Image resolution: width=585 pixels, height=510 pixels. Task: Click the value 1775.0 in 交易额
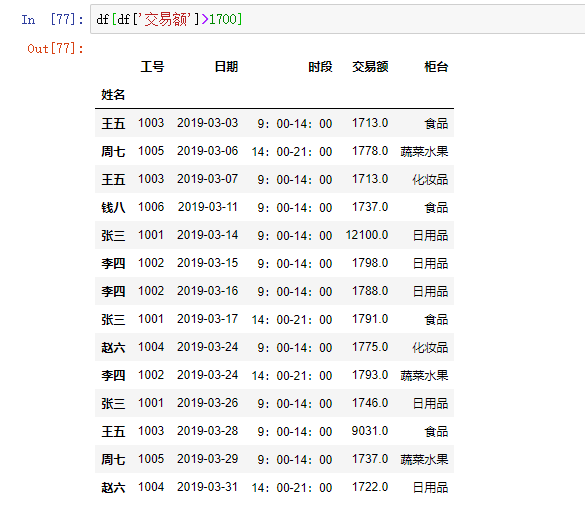[x=370, y=347]
